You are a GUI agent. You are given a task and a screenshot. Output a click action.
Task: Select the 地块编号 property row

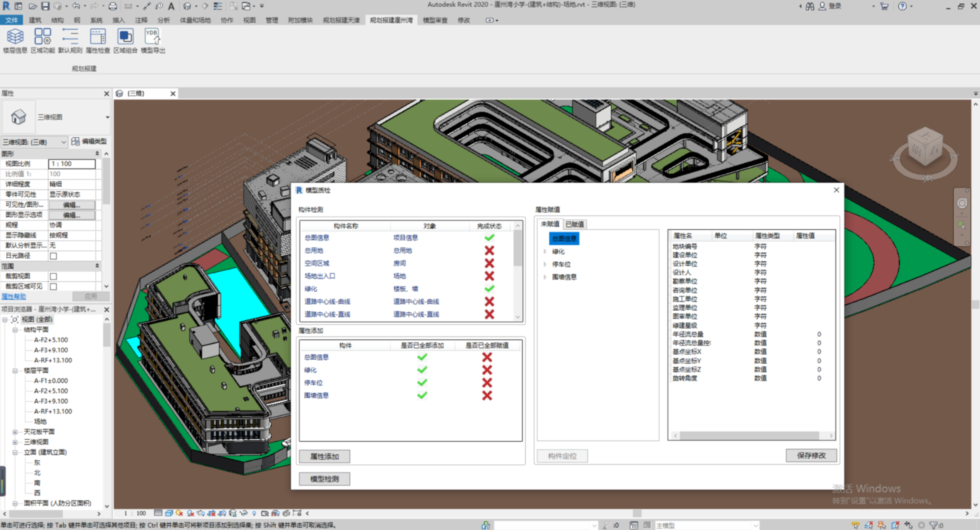click(750, 247)
